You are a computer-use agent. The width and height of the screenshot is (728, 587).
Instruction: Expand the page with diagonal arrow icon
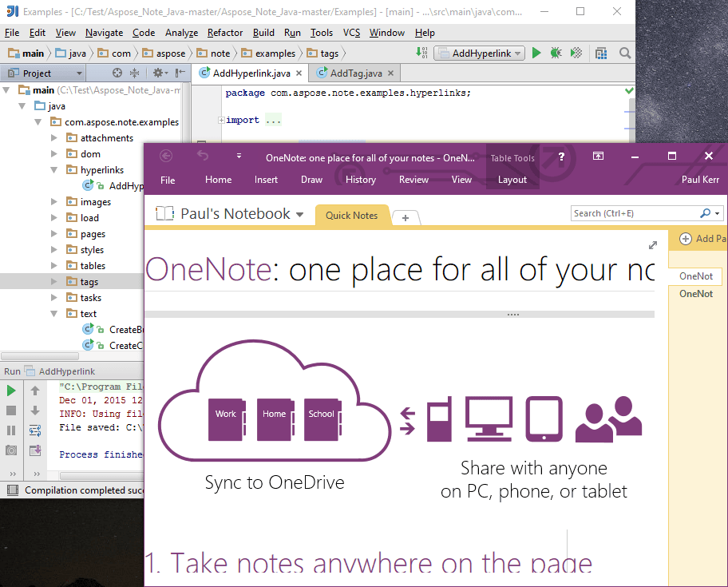click(x=653, y=244)
